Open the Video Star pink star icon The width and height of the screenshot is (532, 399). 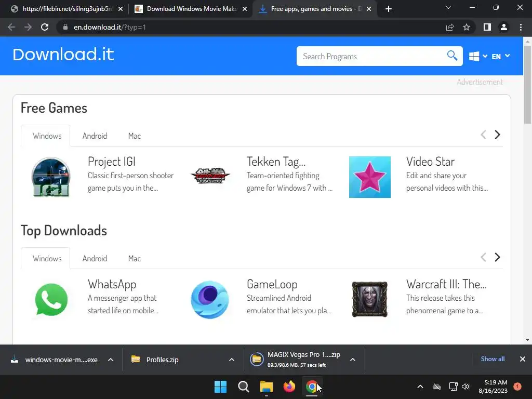click(x=370, y=177)
